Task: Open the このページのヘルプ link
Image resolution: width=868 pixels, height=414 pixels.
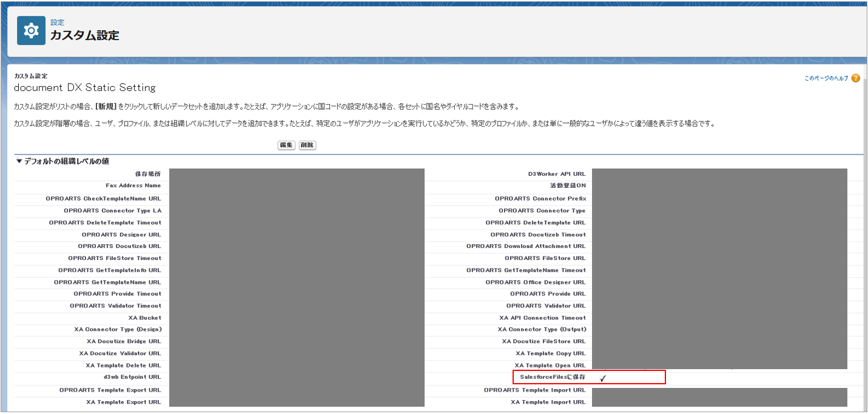Action: pyautogui.click(x=826, y=78)
